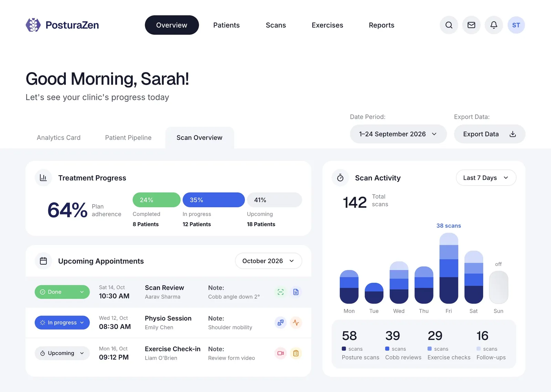Expand the Last 7 Days dropdown
551x392 pixels.
pos(486,178)
